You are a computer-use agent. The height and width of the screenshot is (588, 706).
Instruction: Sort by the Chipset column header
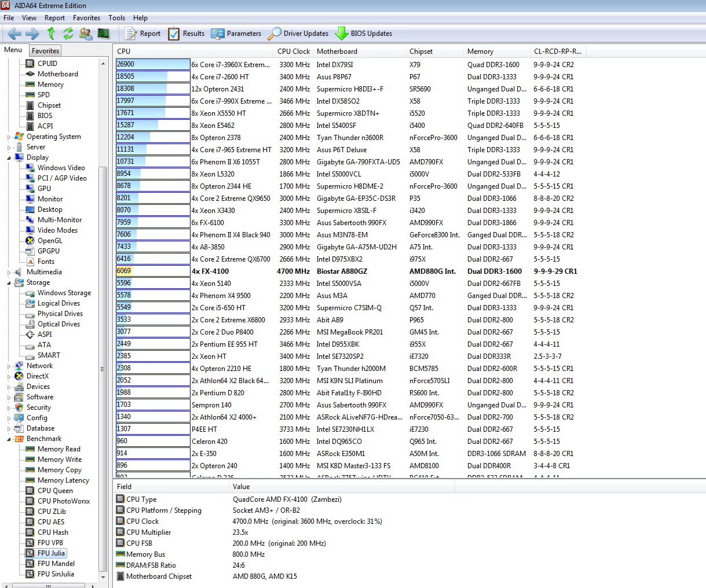435,51
